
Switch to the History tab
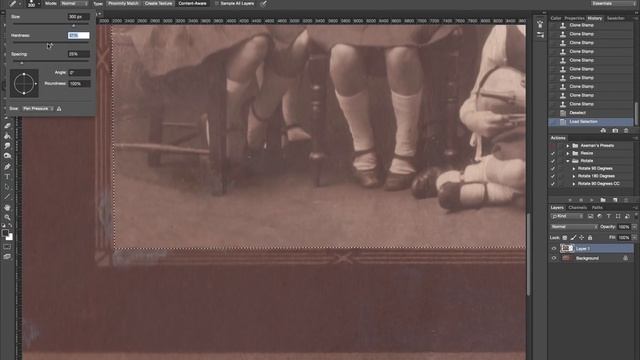pyautogui.click(x=595, y=18)
